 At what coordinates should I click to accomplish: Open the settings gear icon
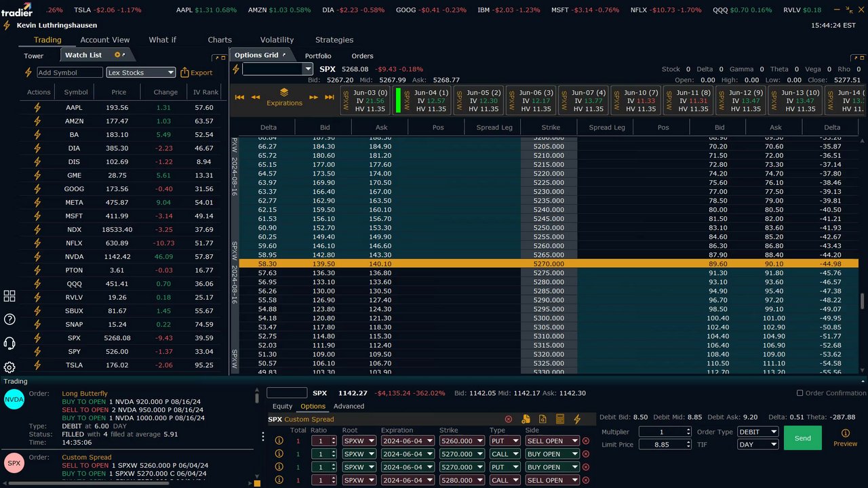tap(9, 367)
